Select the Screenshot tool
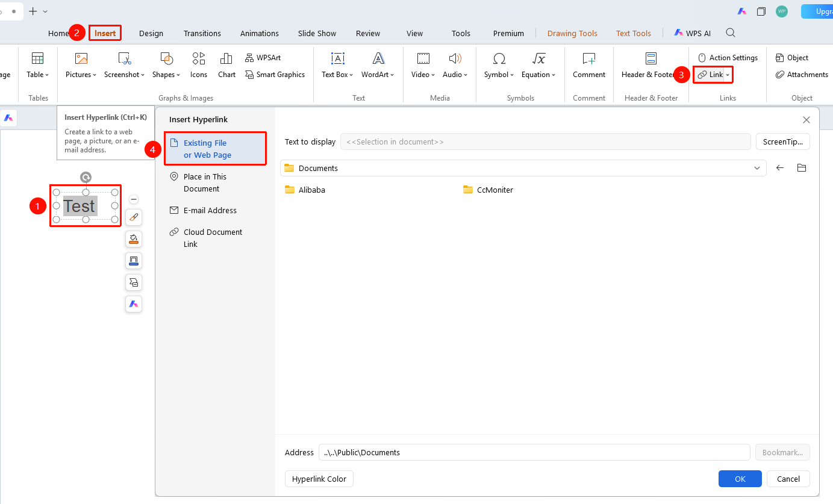 click(125, 66)
